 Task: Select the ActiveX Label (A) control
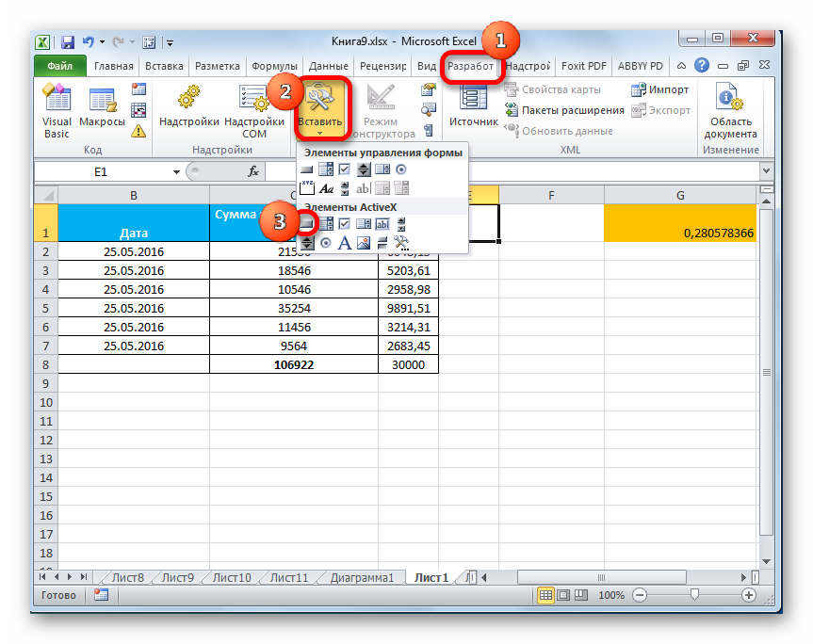[345, 243]
